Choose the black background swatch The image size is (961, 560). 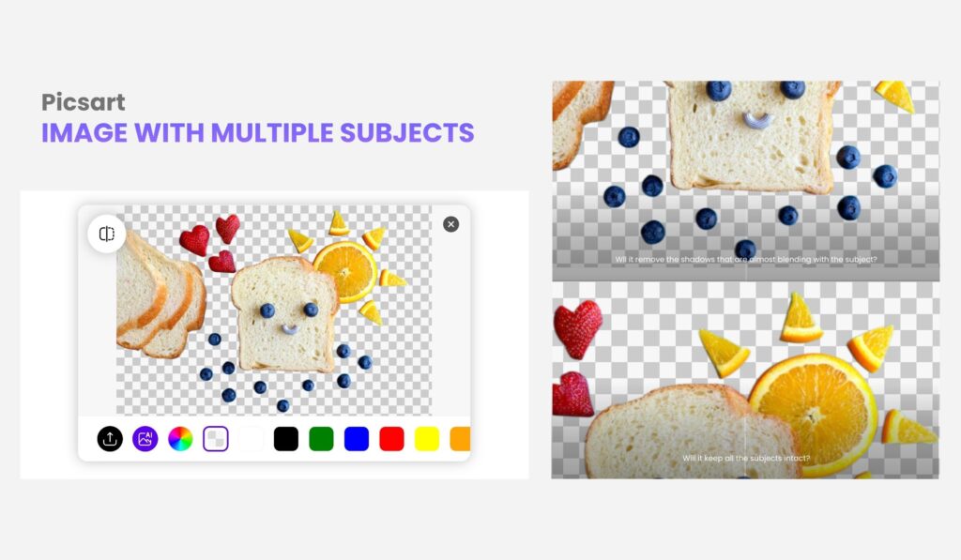(x=286, y=439)
